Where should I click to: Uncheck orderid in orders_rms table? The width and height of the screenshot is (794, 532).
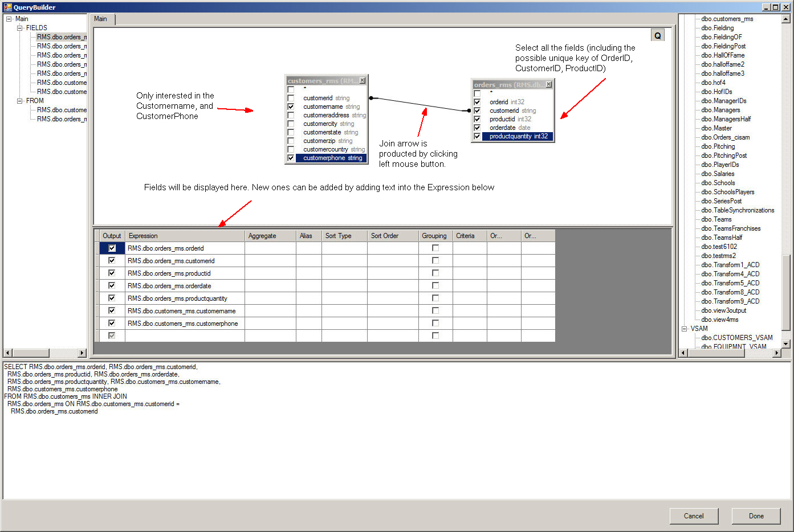click(477, 102)
